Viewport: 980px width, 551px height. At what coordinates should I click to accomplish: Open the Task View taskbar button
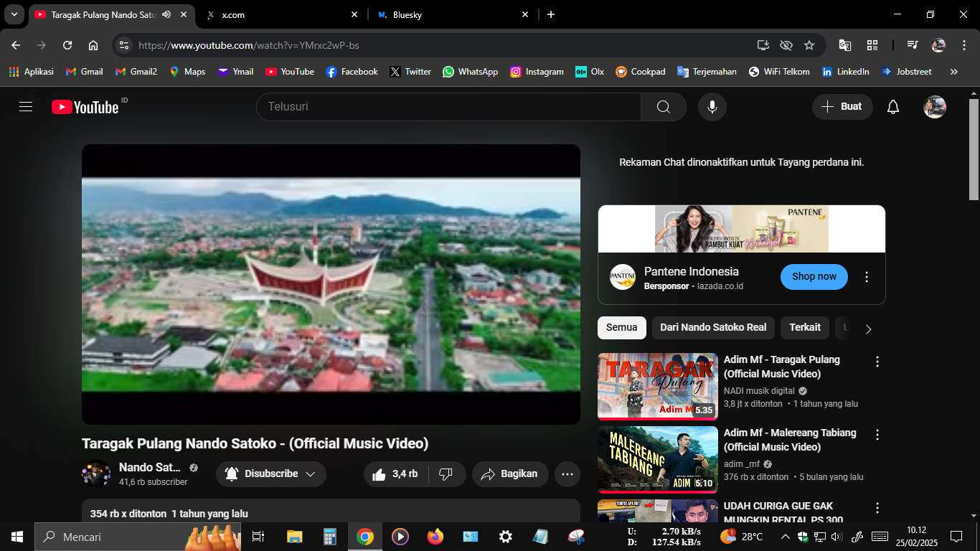point(258,537)
